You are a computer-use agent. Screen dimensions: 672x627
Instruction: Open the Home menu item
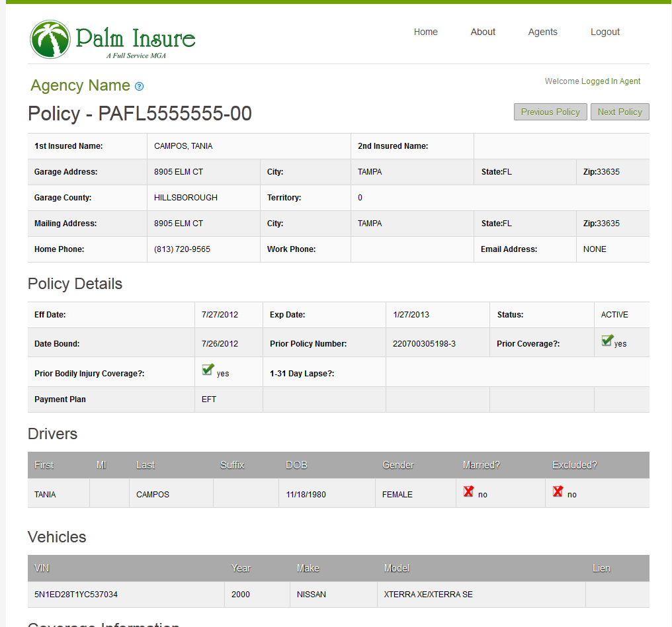click(x=425, y=32)
